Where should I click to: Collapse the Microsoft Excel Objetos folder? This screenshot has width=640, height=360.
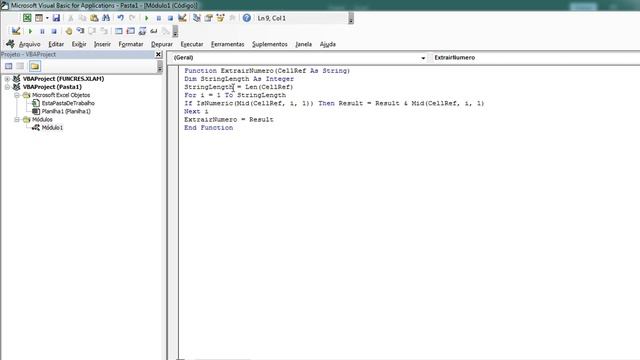pos(17,95)
